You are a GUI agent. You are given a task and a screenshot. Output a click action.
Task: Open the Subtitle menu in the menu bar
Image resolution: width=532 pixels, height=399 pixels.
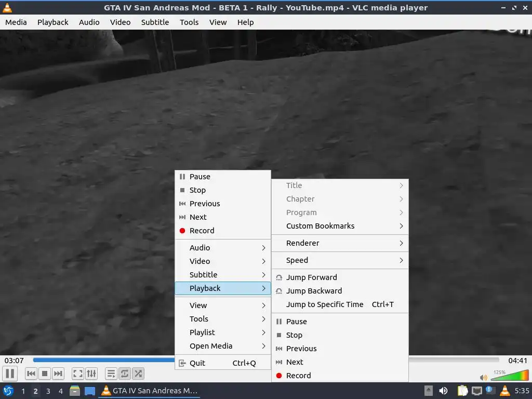pos(155,22)
